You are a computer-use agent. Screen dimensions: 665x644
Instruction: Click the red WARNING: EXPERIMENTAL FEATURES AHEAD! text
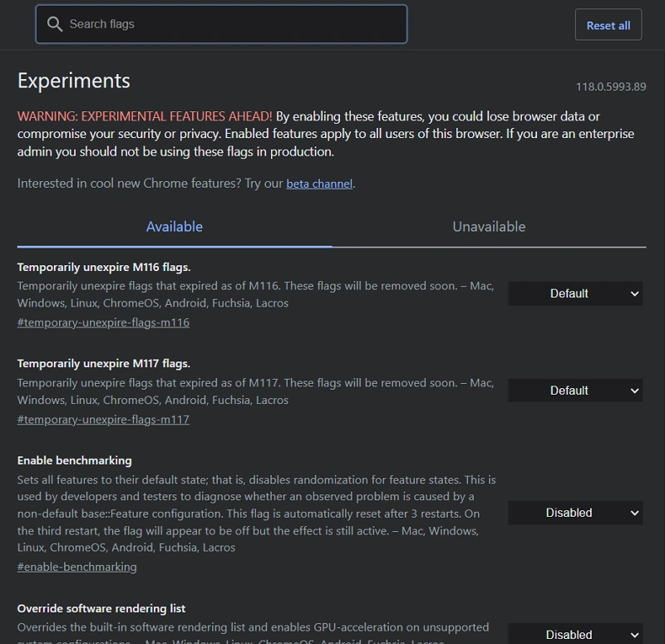point(145,116)
